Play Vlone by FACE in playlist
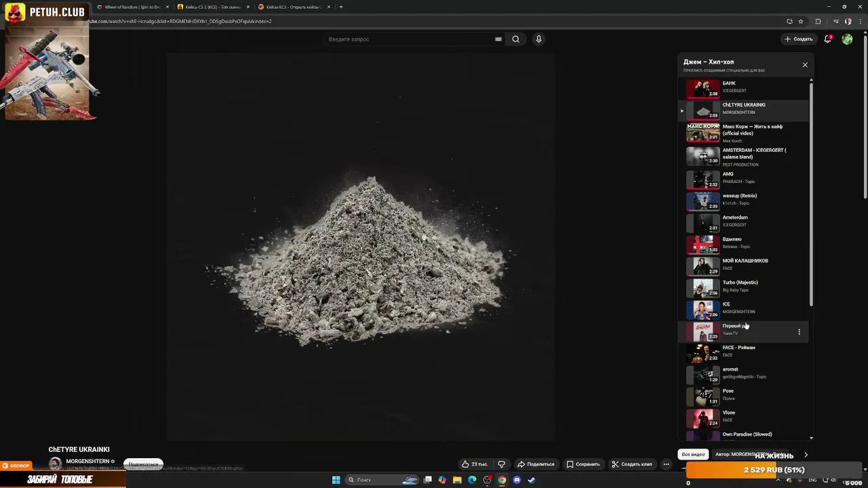Screen dimensions: 868x488 click(744, 418)
